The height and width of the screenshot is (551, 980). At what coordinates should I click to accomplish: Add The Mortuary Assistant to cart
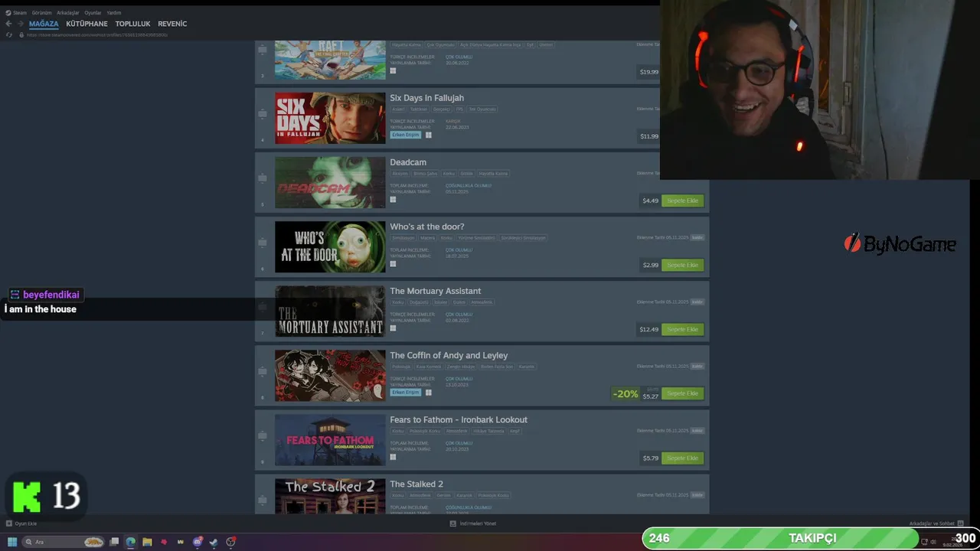[682, 329]
